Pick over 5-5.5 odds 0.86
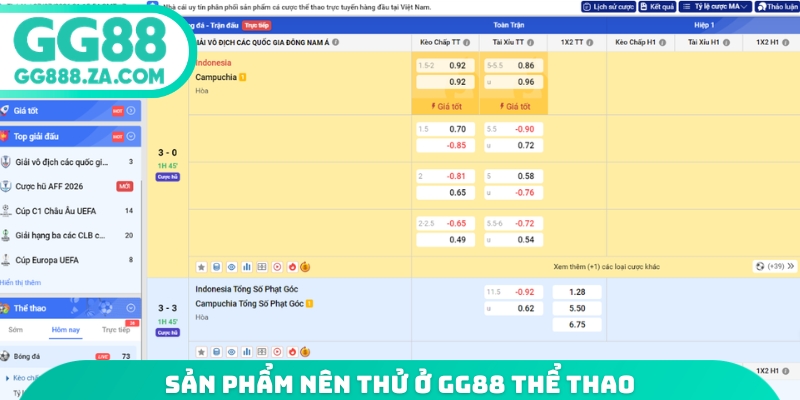 [x=513, y=66]
